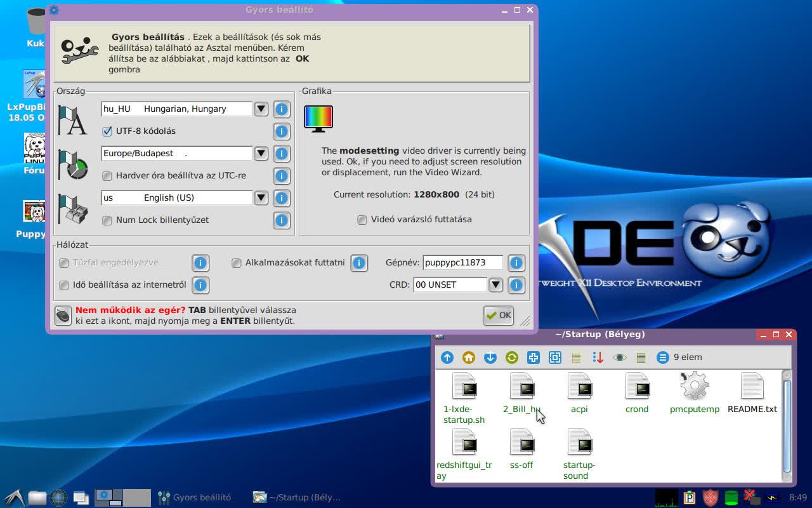The height and width of the screenshot is (508, 812).
Task: Click the list icon left of the sort arrow
Action: coord(577,358)
